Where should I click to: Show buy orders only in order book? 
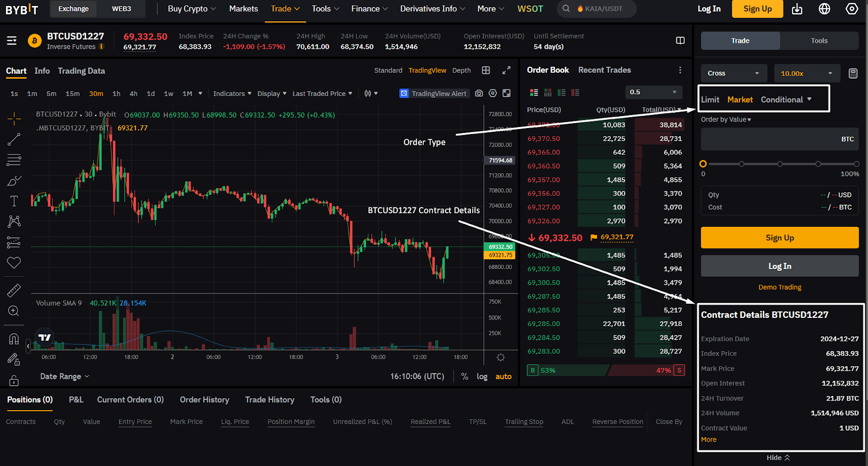pyautogui.click(x=561, y=93)
